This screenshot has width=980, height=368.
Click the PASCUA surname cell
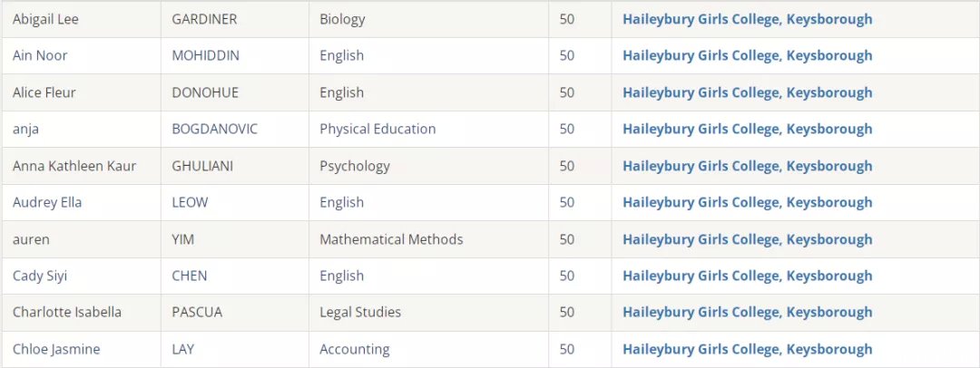[235, 313]
